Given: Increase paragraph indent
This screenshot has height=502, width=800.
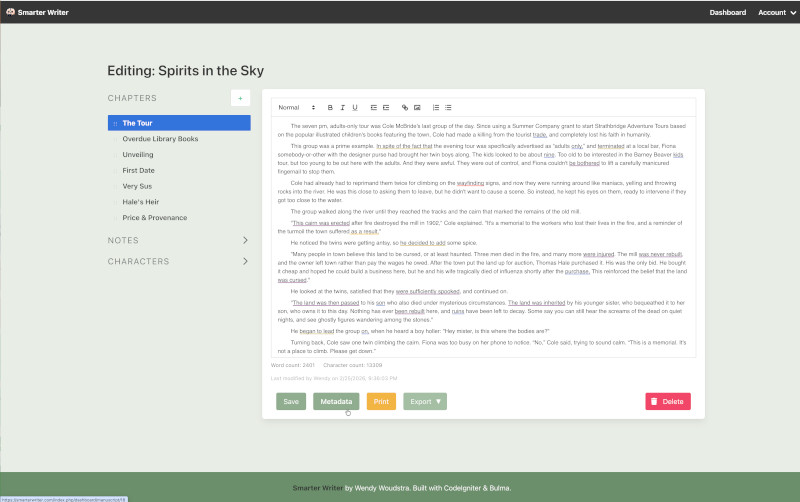Looking at the screenshot, I should click(386, 107).
